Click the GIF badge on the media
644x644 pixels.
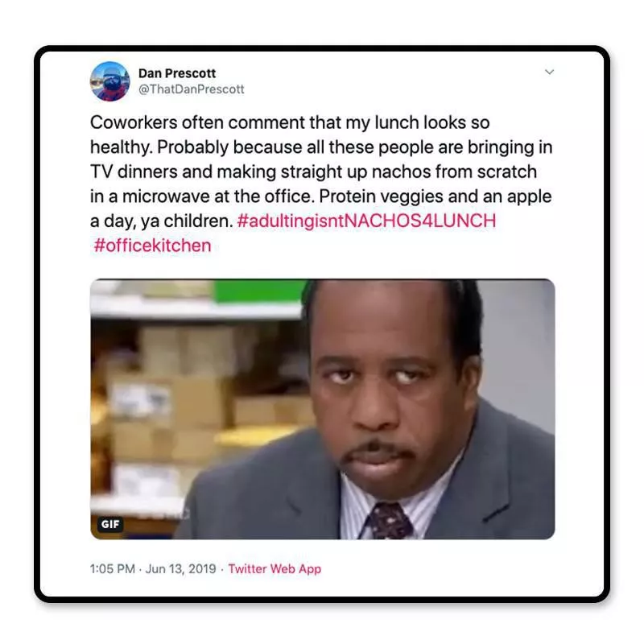110,524
